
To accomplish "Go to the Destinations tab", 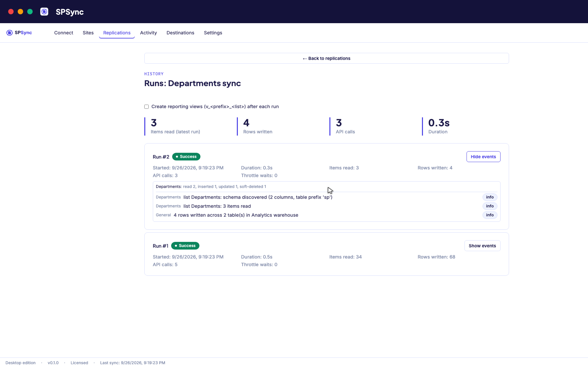I will click(180, 33).
